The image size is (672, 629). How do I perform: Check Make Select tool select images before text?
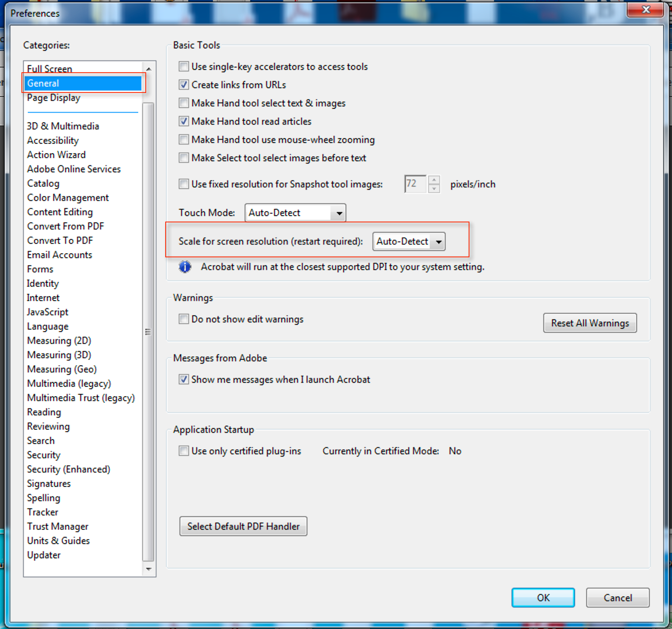point(183,158)
